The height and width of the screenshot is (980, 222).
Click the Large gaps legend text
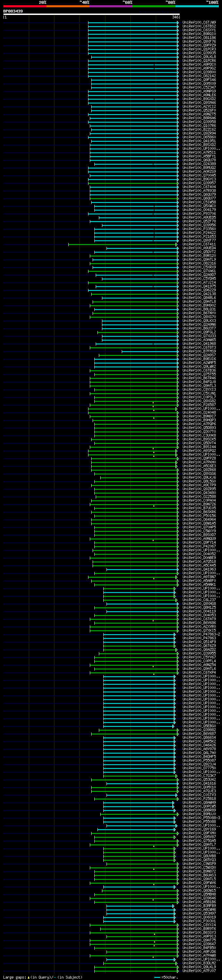click(x=43, y=977)
